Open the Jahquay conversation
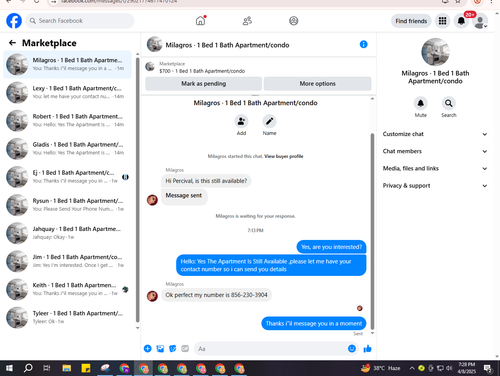 (x=67, y=233)
